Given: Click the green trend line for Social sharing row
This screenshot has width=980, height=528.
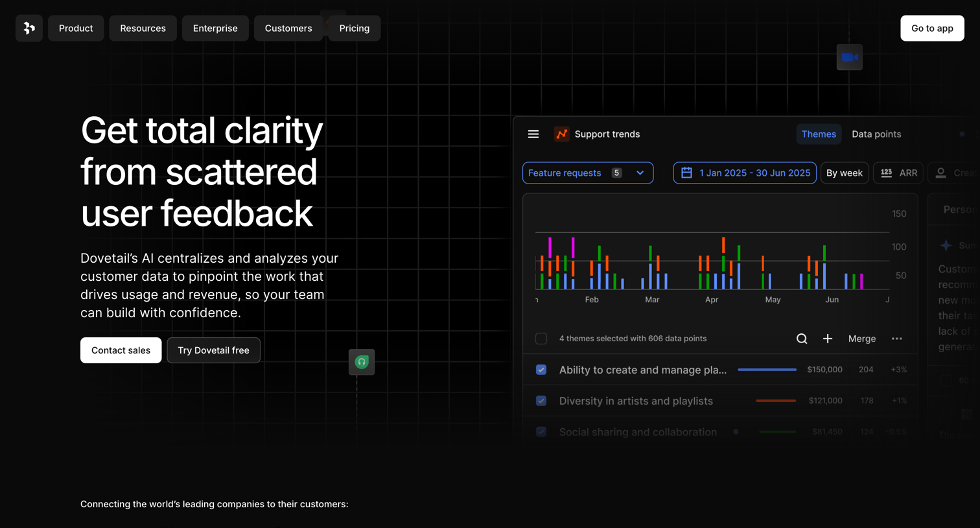Looking at the screenshot, I should point(778,432).
